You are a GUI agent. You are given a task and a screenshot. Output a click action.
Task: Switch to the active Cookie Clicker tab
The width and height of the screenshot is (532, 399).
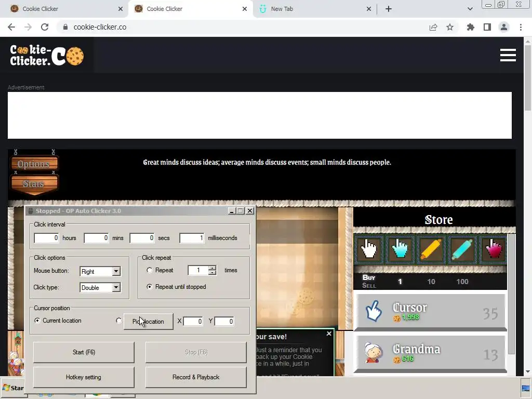point(190,9)
